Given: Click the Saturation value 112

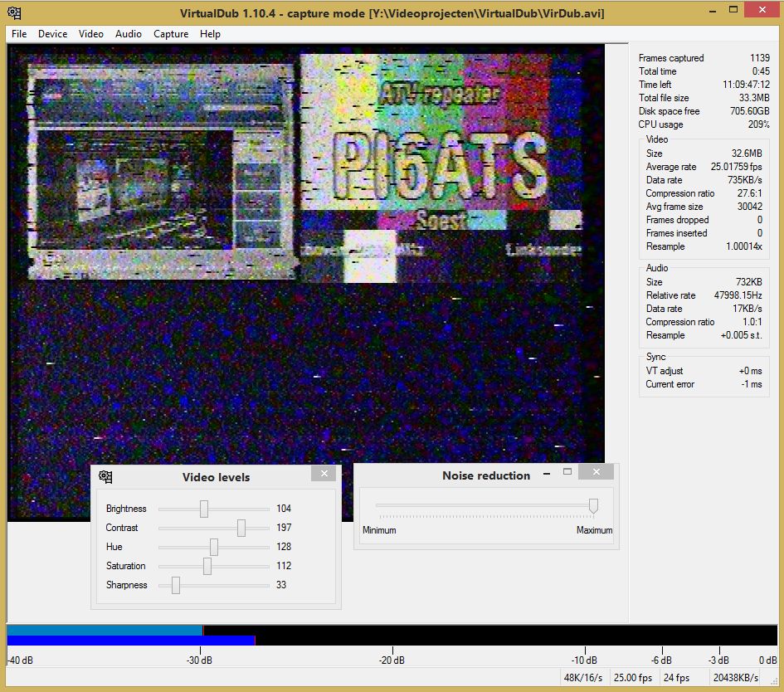Looking at the screenshot, I should 284,566.
